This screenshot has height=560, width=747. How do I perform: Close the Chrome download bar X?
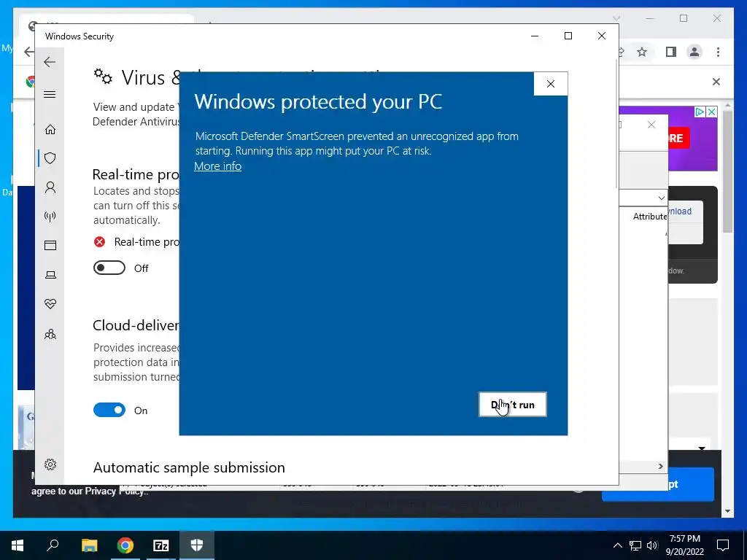(716, 82)
